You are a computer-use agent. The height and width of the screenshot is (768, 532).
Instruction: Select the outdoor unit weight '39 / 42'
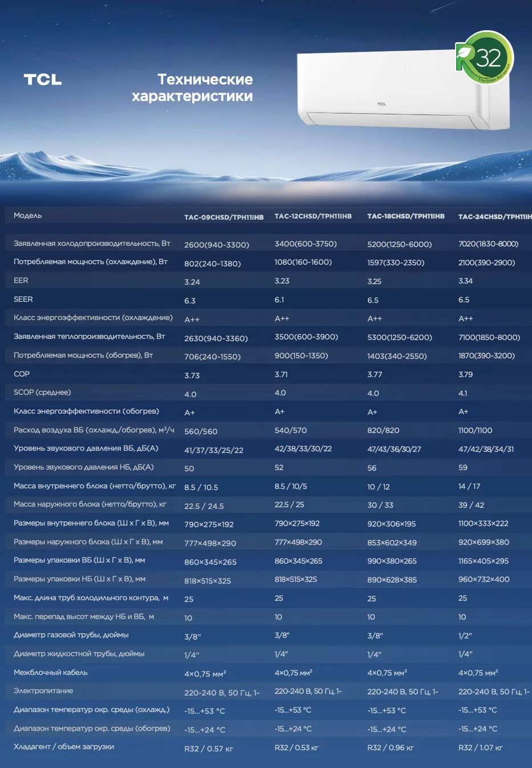point(471,505)
